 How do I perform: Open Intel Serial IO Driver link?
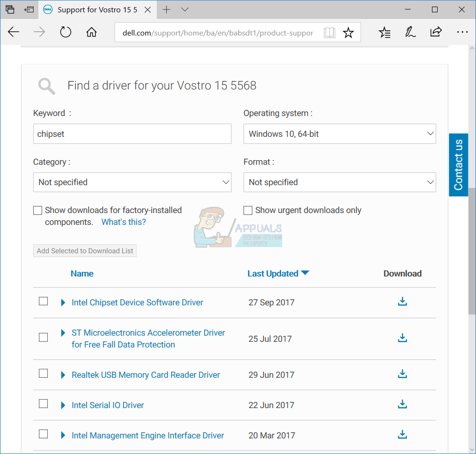click(x=108, y=405)
